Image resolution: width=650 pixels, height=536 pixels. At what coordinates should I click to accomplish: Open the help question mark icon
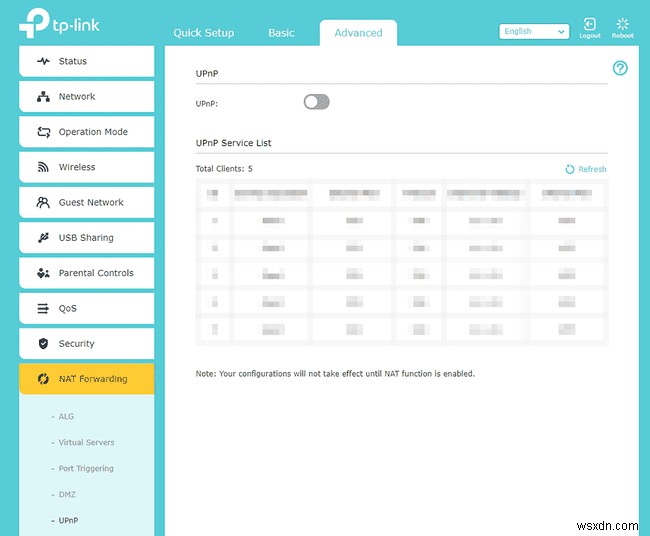tap(620, 68)
